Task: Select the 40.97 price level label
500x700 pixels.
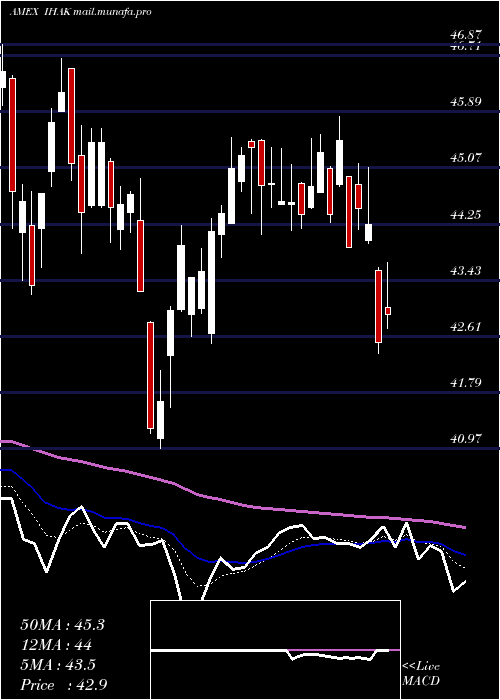Action: click(465, 439)
